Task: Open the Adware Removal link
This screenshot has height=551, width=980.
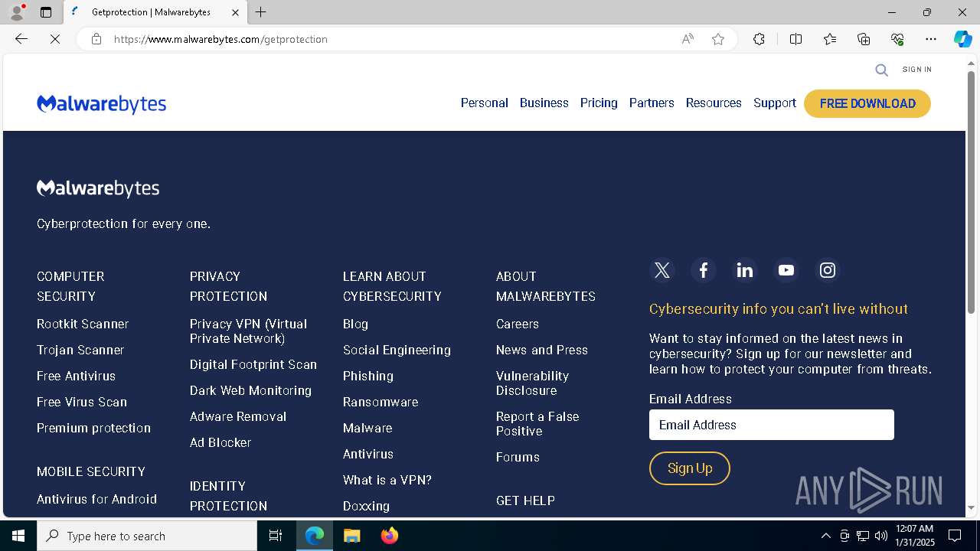Action: pos(238,416)
